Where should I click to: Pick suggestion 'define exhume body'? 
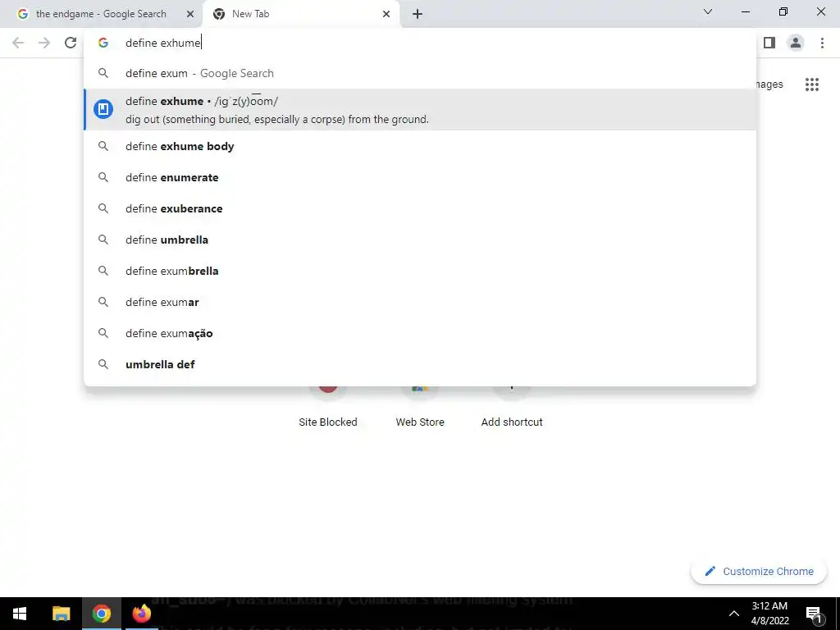point(420,146)
